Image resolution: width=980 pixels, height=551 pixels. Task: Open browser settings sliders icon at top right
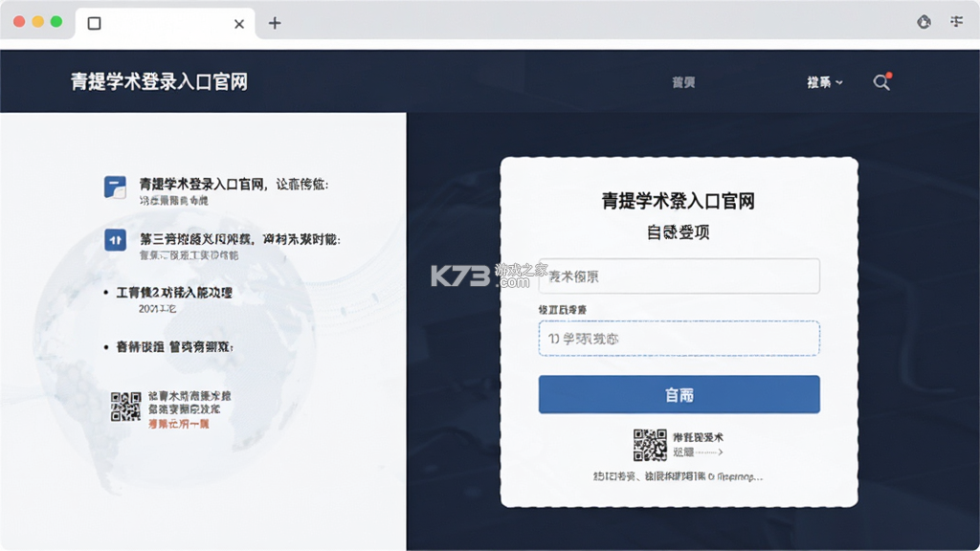[956, 22]
